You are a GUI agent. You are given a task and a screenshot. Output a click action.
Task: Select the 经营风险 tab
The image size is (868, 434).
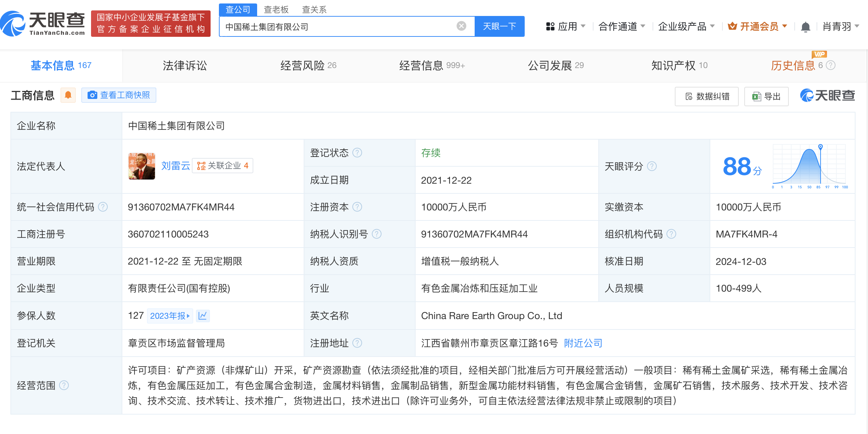309,65
